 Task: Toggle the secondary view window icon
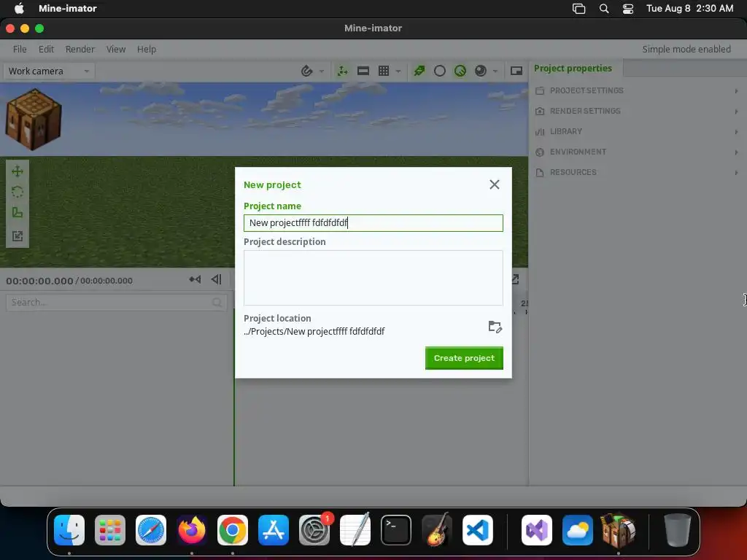pyautogui.click(x=516, y=71)
